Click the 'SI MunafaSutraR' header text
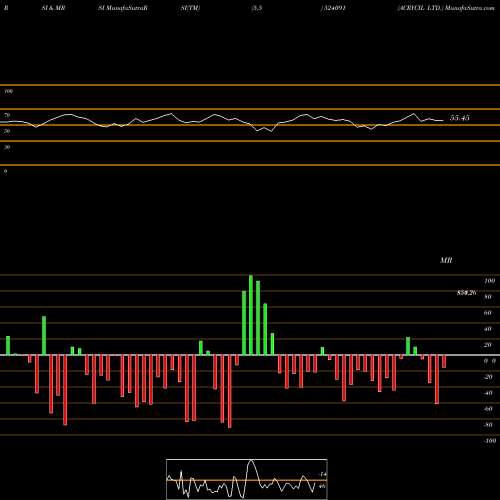Viewport: 500px width, 500px height. click(x=123, y=8)
